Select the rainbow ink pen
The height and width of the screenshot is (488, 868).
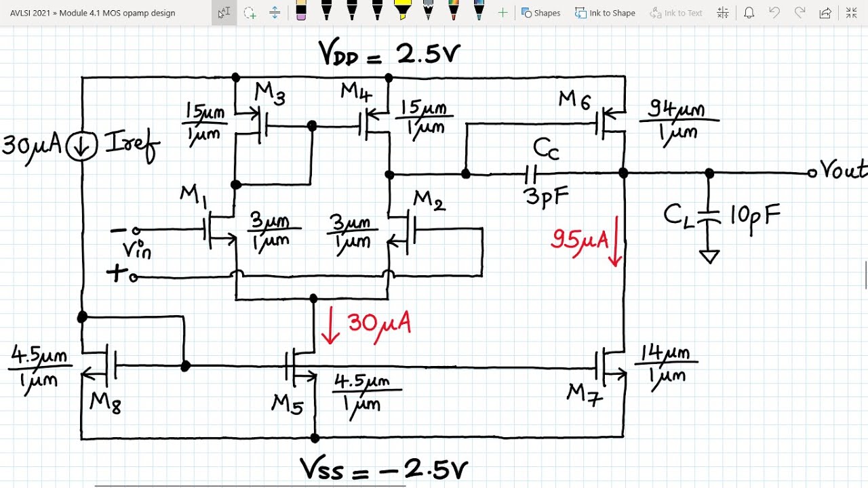click(x=453, y=12)
